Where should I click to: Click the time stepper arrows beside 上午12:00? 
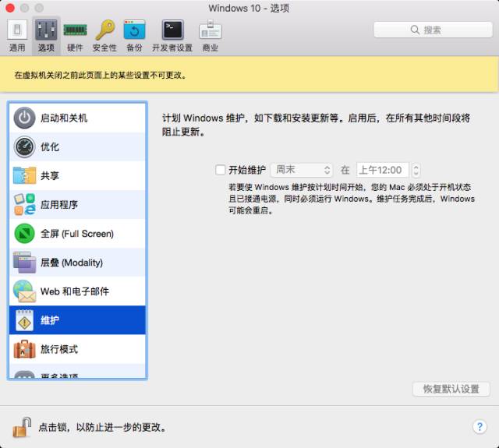pyautogui.click(x=416, y=170)
